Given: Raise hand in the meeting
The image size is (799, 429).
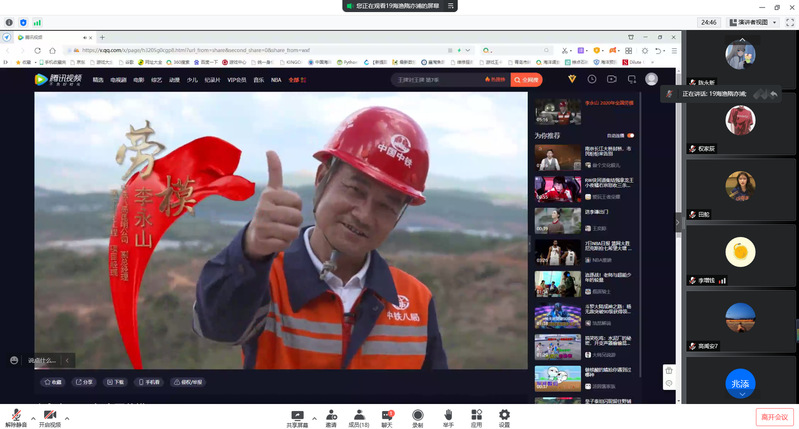Looking at the screenshot, I should tap(448, 415).
